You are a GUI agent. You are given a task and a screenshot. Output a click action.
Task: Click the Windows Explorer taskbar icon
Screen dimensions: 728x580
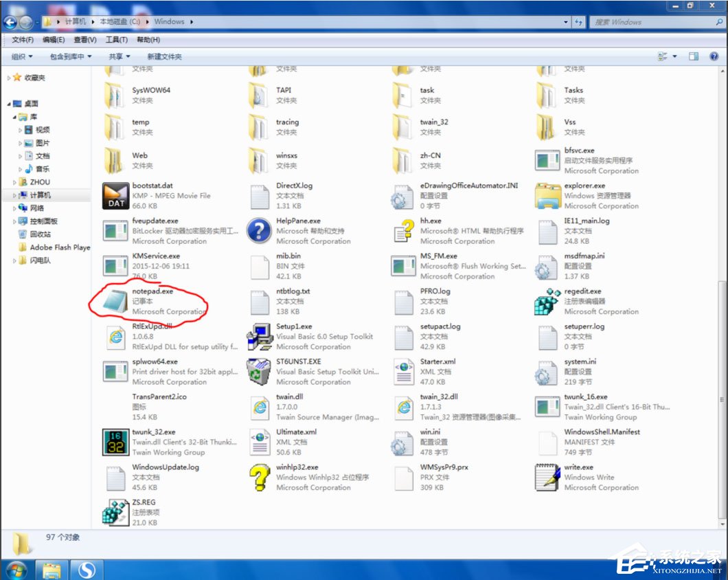point(51,570)
